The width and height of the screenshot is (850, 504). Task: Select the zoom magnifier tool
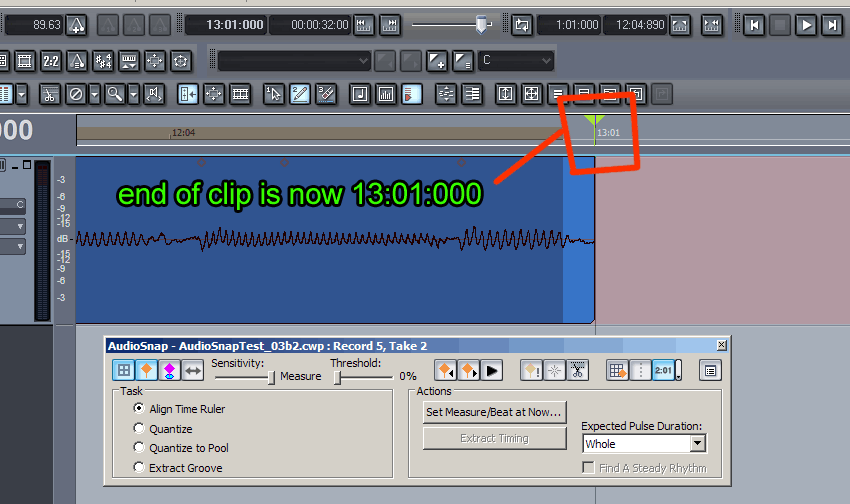click(115, 94)
